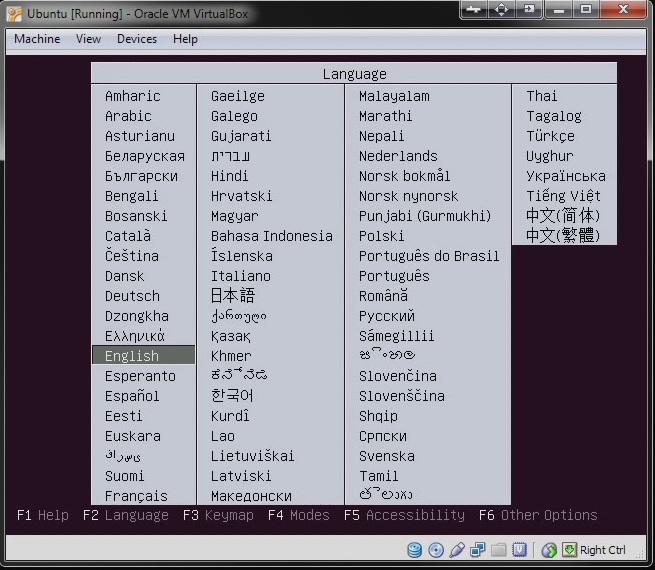This screenshot has height=570, width=655.
Task: Select Русский language
Action: [386, 316]
